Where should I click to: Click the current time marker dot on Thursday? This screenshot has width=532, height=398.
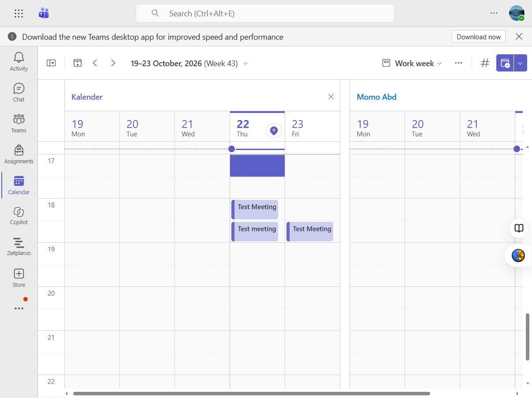[232, 149]
